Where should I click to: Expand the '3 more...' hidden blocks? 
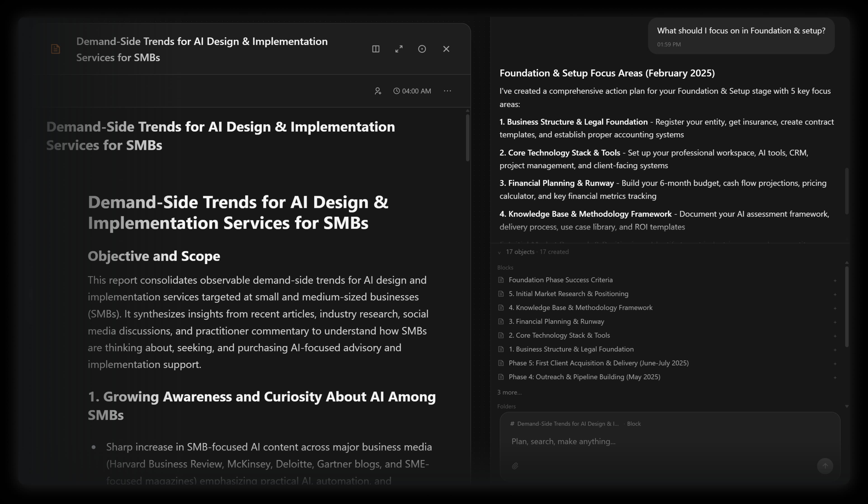(509, 392)
